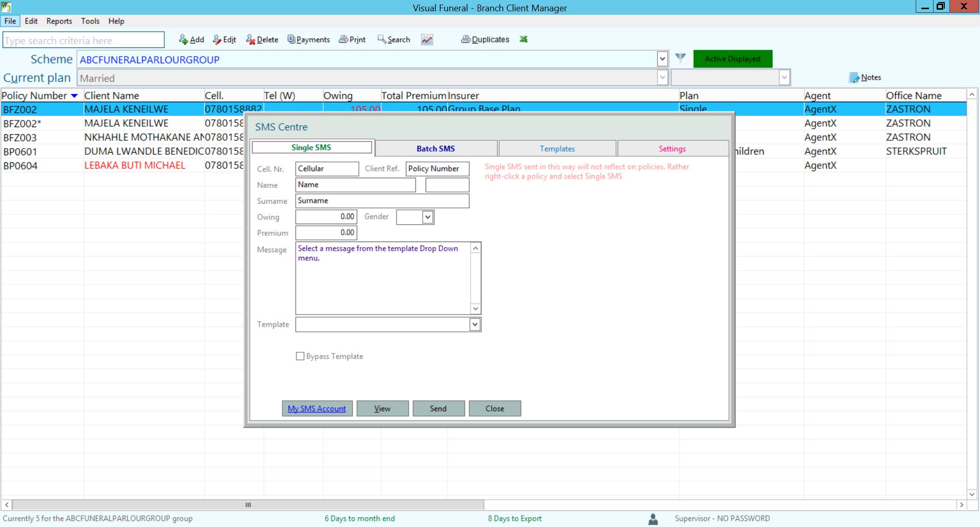This screenshot has width=980, height=527.
Task: Toggle the Active Displayed green button
Action: [732, 59]
